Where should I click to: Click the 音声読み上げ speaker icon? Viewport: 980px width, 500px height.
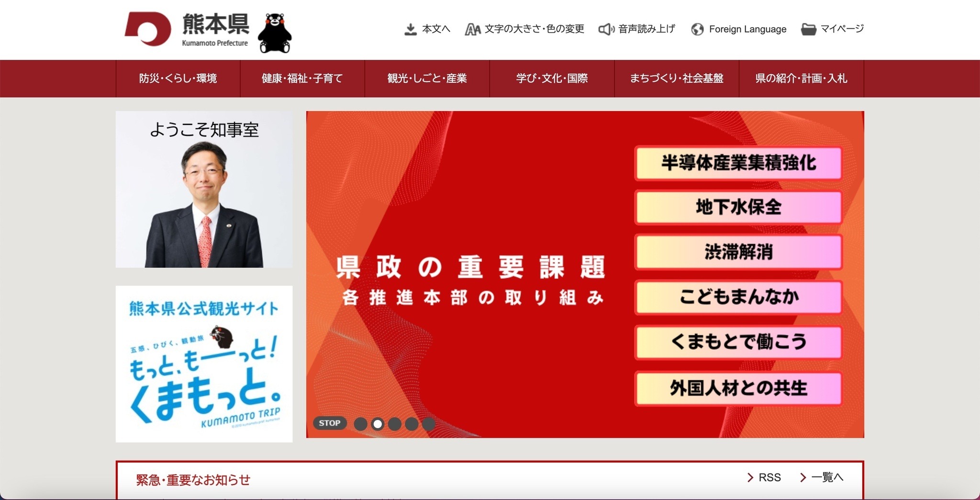[606, 29]
